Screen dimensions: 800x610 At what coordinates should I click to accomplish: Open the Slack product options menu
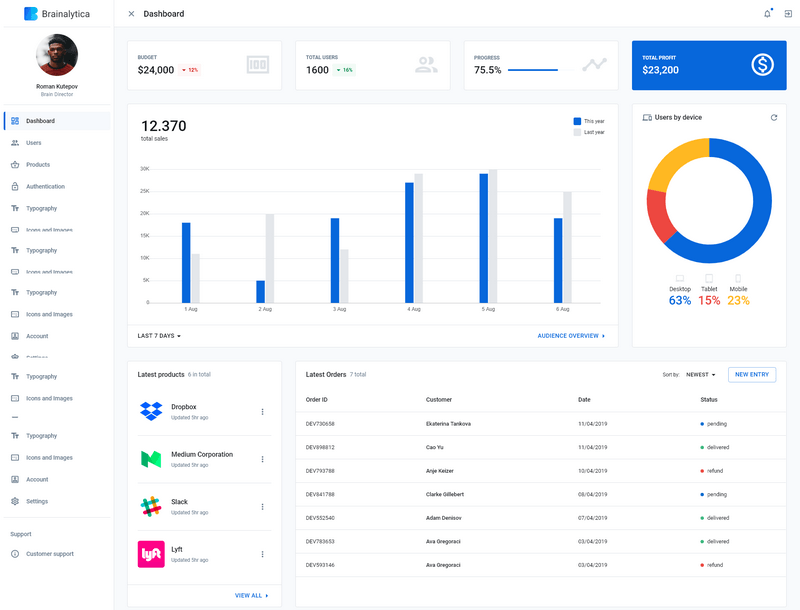coord(263,507)
